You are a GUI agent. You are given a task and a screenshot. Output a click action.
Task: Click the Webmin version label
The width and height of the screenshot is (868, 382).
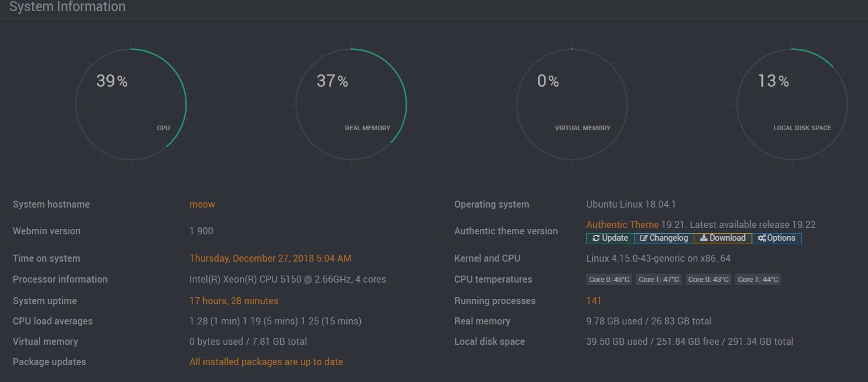(x=46, y=231)
